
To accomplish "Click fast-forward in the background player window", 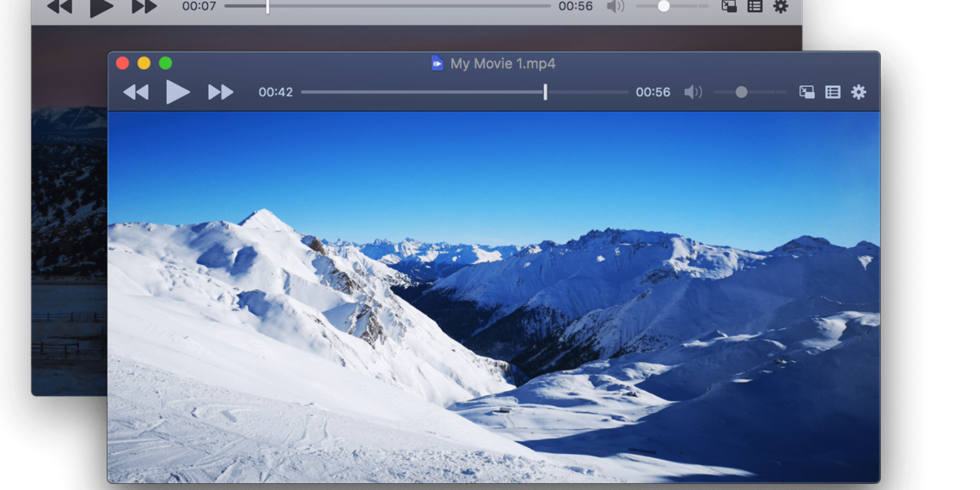I will [144, 7].
